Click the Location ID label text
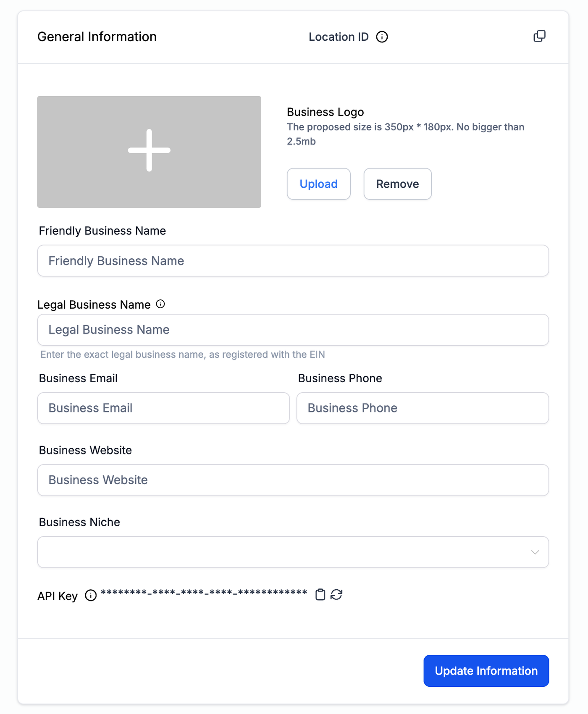Image resolution: width=588 pixels, height=714 pixels. [339, 37]
